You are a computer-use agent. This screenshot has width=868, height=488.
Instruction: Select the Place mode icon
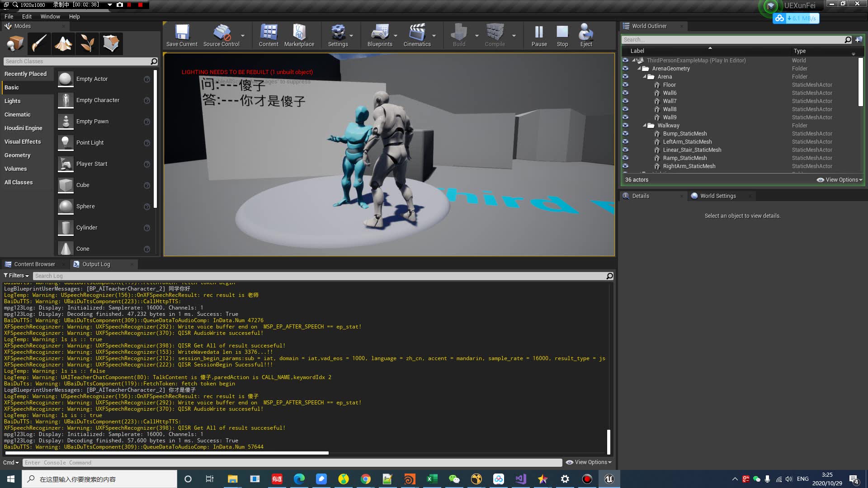pyautogui.click(x=15, y=44)
